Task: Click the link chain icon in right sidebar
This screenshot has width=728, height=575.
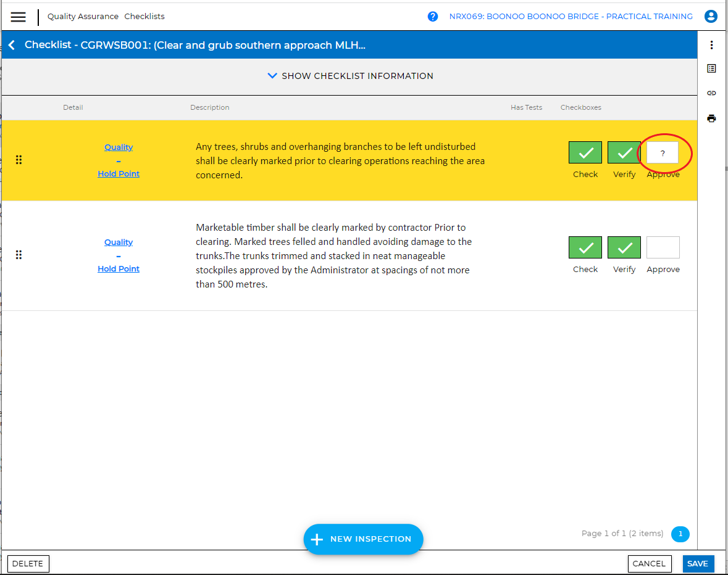Action: 711,93
